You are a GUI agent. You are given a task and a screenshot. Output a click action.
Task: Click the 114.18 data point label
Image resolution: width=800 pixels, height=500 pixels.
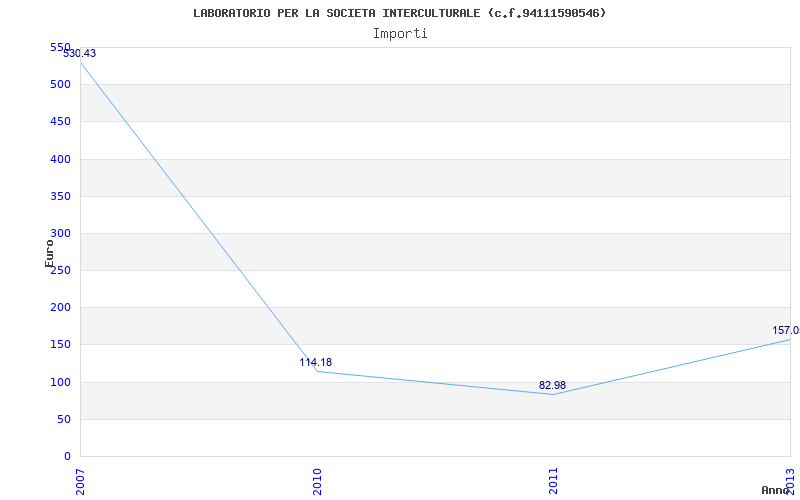tap(315, 362)
